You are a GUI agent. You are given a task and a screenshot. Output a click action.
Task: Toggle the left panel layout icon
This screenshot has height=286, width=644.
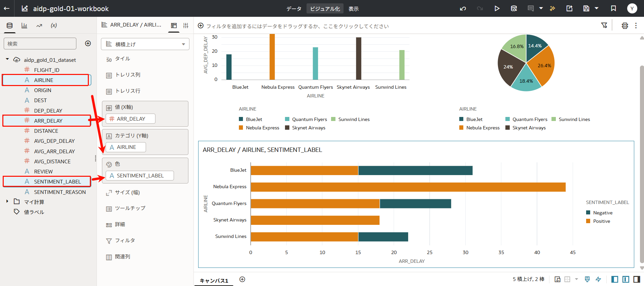coord(615,279)
